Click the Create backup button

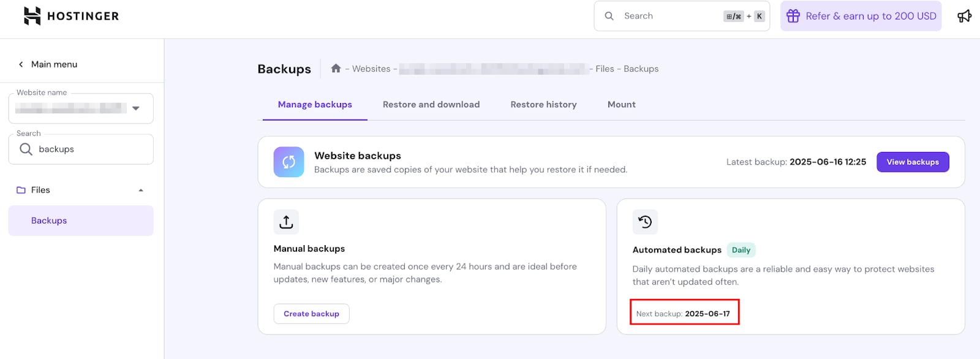click(311, 314)
